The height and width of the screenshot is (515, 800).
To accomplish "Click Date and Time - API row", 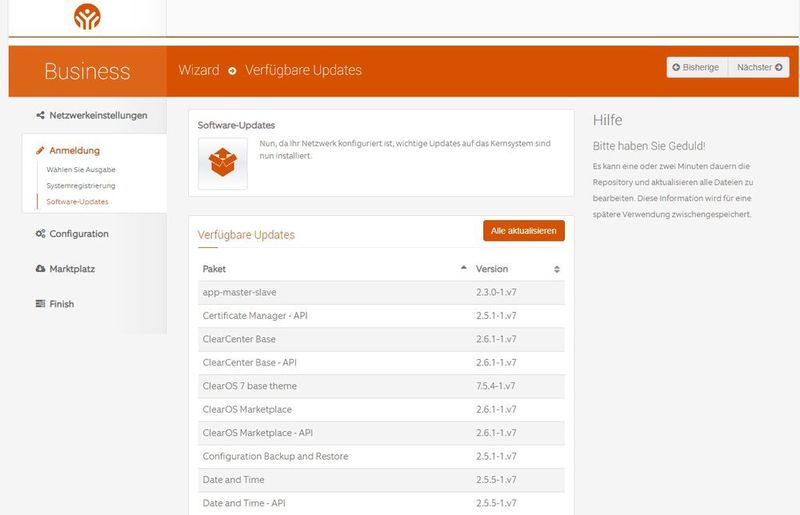I will coord(381,503).
